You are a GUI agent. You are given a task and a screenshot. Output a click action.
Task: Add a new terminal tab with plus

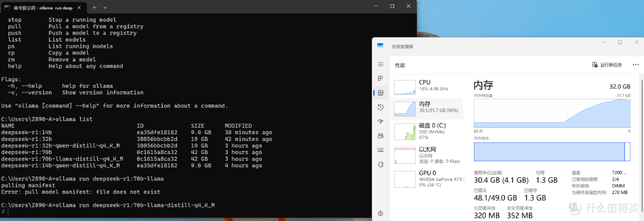[x=94, y=7]
